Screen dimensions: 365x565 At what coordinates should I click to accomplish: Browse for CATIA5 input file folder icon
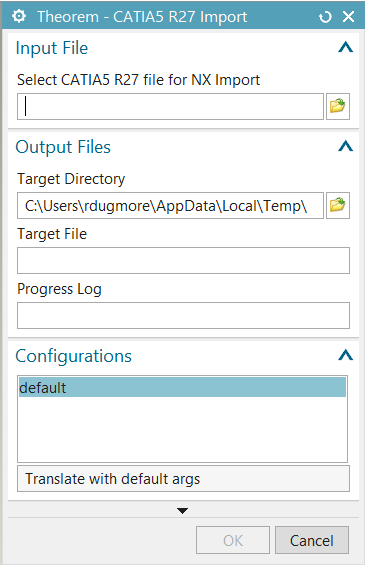click(x=338, y=106)
